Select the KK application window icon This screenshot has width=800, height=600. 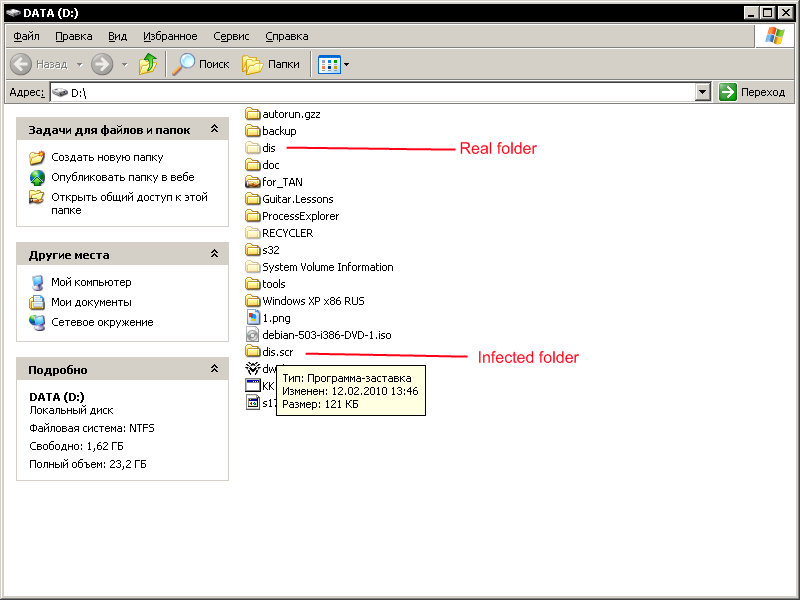tap(253, 385)
